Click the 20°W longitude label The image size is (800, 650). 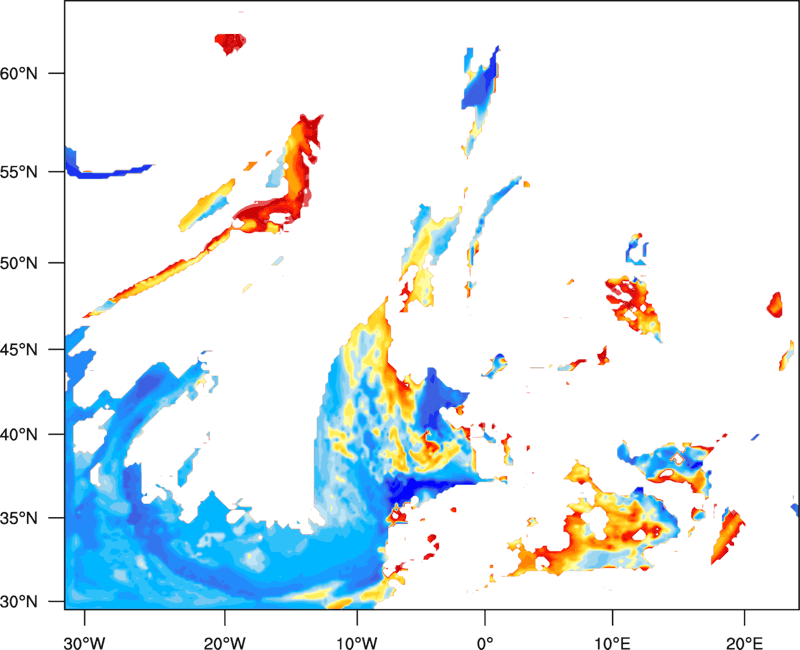[x=224, y=643]
